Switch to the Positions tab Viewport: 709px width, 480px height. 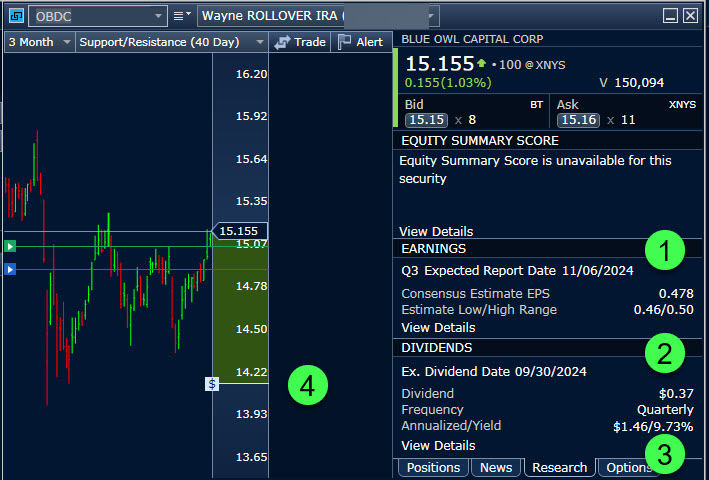(x=434, y=468)
